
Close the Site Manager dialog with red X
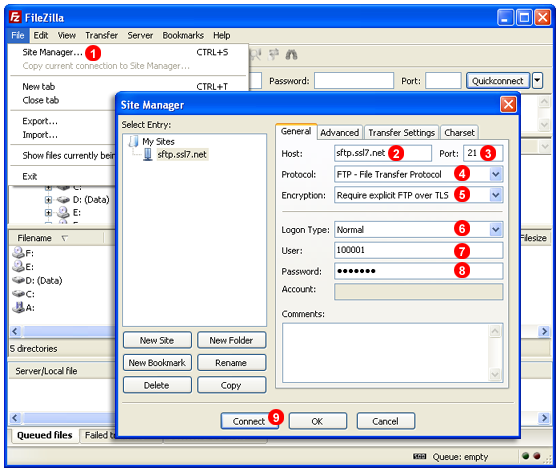click(508, 105)
